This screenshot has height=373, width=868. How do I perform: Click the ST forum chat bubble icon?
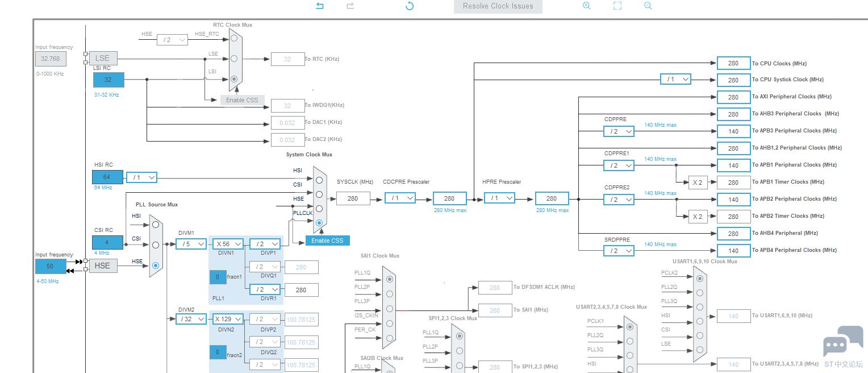click(x=842, y=341)
